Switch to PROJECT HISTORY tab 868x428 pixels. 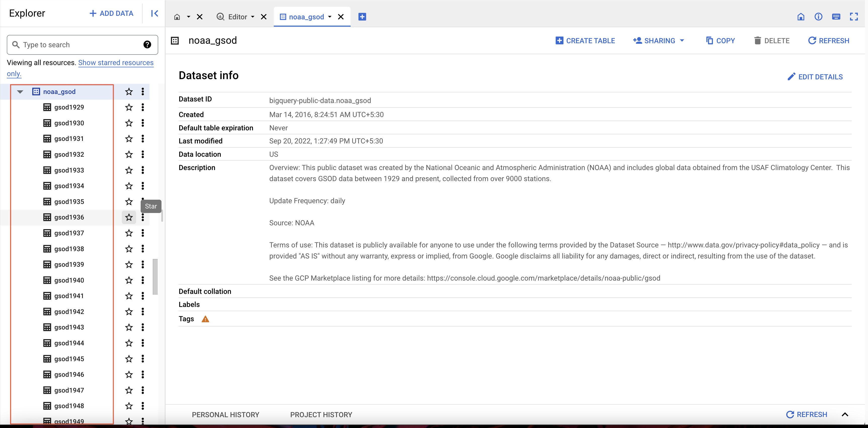pyautogui.click(x=320, y=414)
